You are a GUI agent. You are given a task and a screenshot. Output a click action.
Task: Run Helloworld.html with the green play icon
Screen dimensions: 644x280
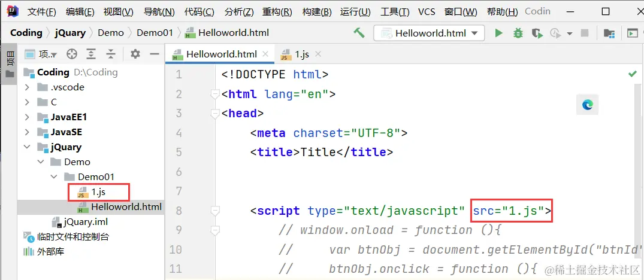(x=498, y=34)
